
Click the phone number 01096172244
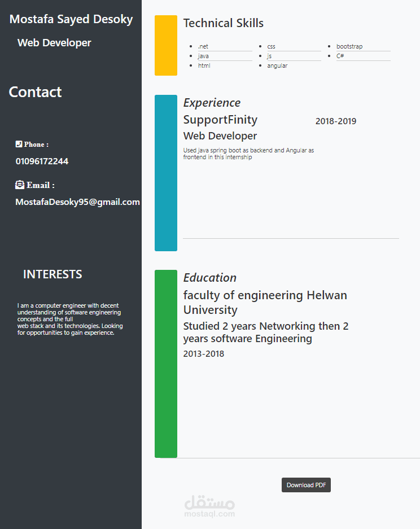[42, 161]
